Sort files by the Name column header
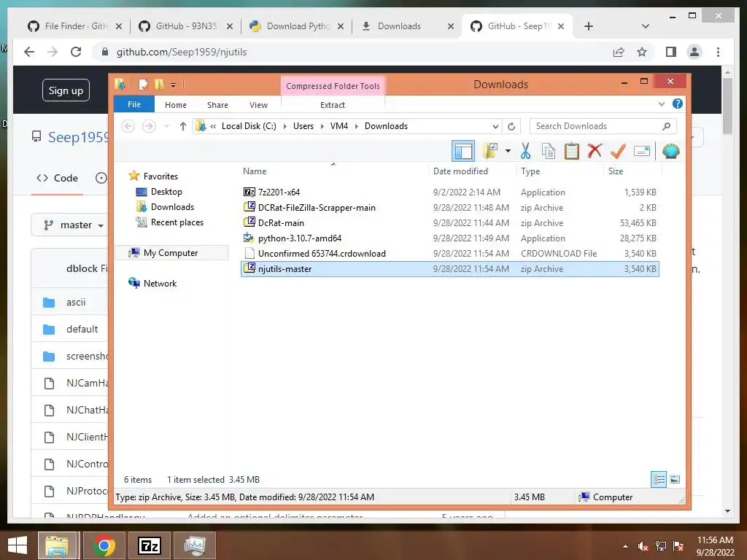747x560 pixels. click(x=255, y=171)
